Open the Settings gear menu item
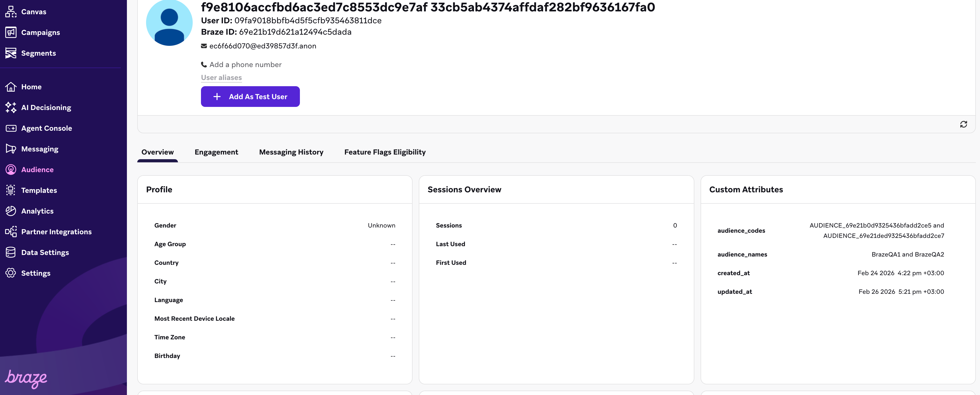 click(x=35, y=273)
